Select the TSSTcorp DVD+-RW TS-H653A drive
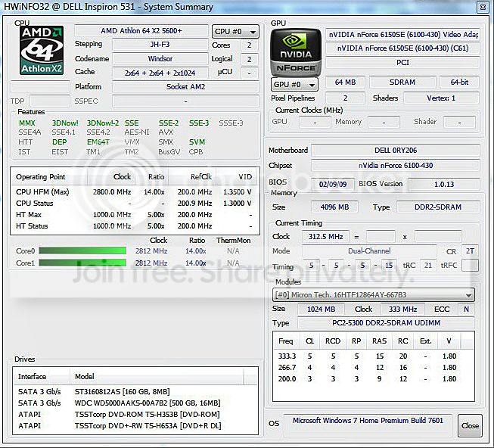This screenshot has width=494, height=448. point(135,425)
